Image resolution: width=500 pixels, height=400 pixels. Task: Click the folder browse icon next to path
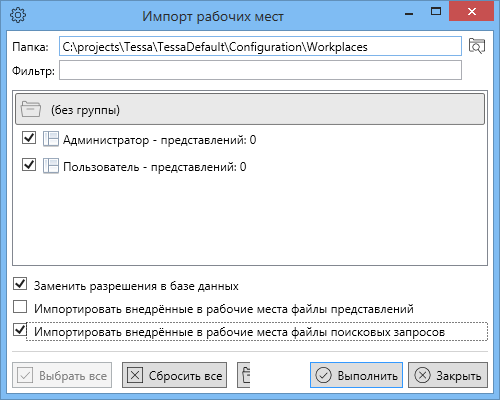(x=477, y=46)
